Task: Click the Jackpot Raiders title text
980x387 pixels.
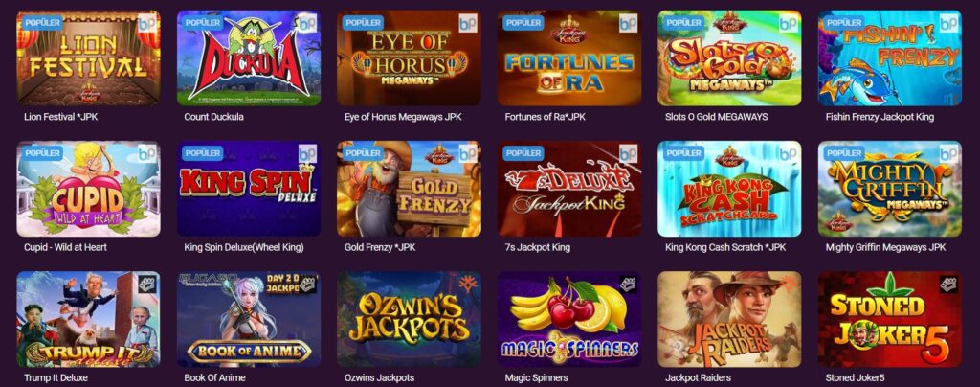Action: 698,377
